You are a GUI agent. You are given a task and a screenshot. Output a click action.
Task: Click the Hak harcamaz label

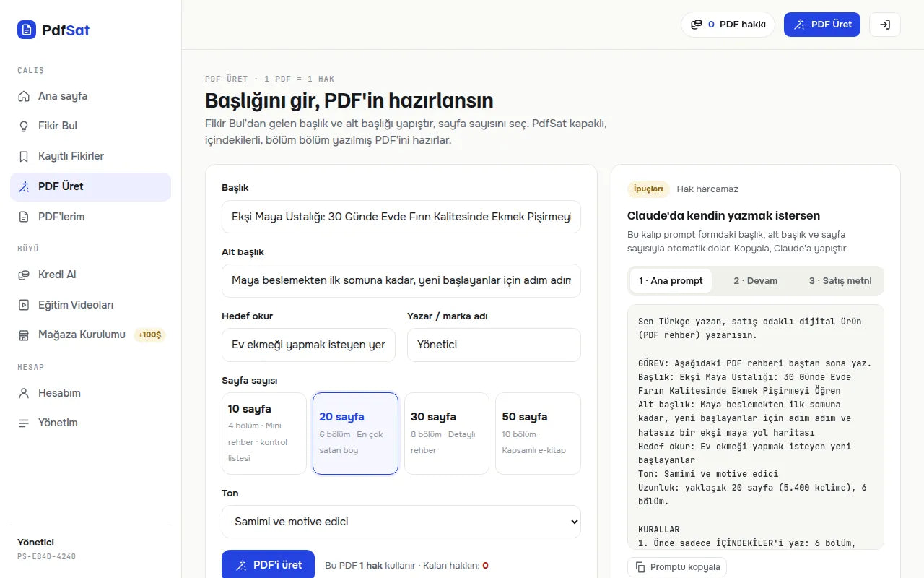point(707,189)
